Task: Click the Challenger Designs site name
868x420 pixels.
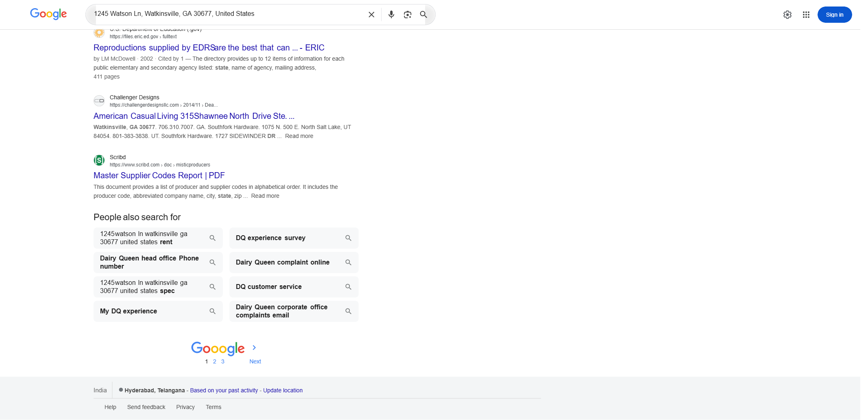Action: (135, 97)
